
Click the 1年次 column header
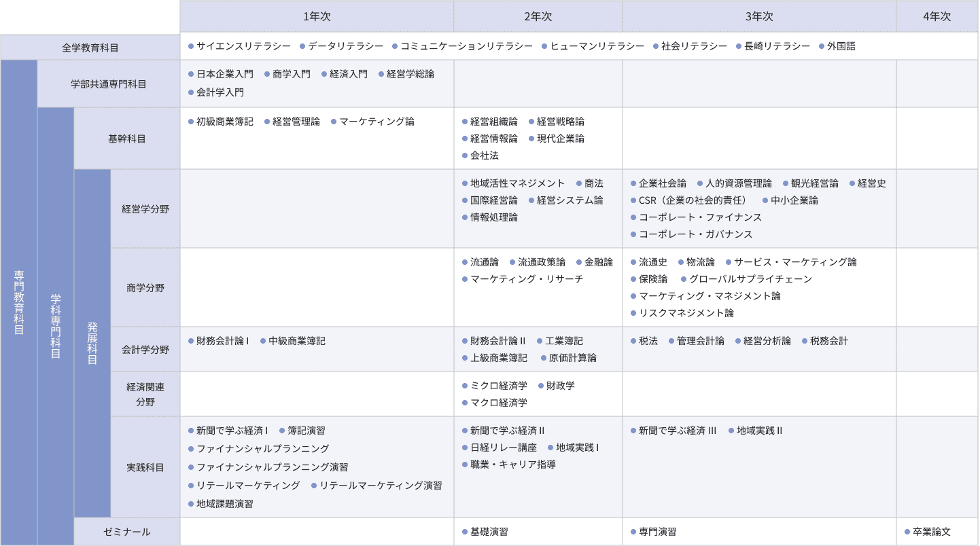[x=317, y=16]
